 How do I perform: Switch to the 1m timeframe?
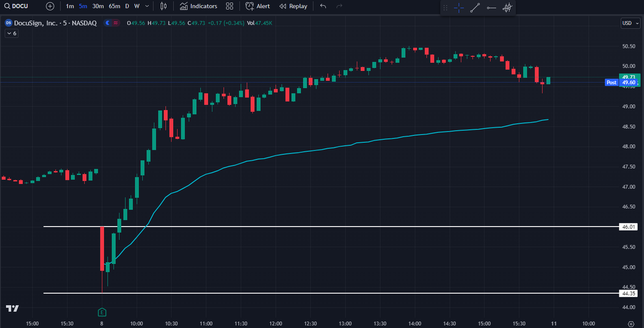(70, 6)
